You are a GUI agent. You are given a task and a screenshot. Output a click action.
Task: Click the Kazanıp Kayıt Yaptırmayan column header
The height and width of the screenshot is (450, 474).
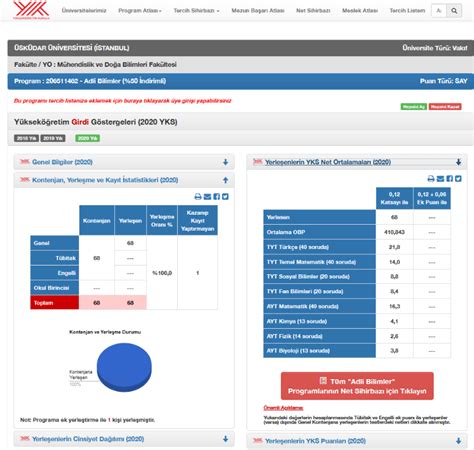coord(198,221)
